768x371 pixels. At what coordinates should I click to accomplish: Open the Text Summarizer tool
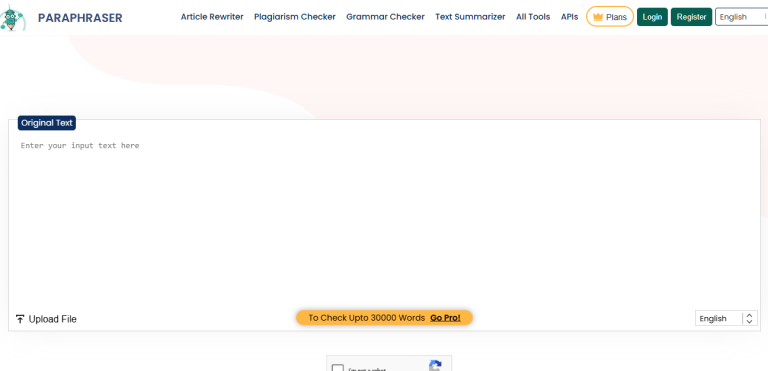470,17
